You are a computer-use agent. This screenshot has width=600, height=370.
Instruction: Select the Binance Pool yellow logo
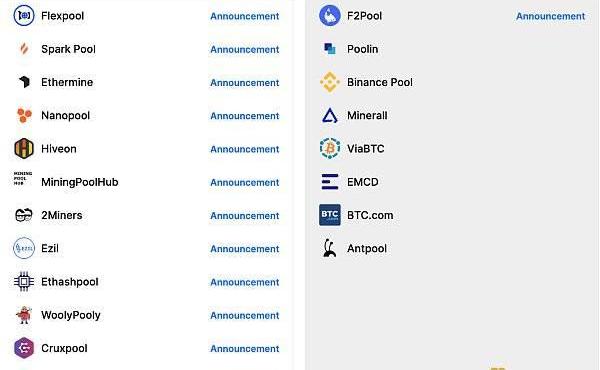pos(329,82)
